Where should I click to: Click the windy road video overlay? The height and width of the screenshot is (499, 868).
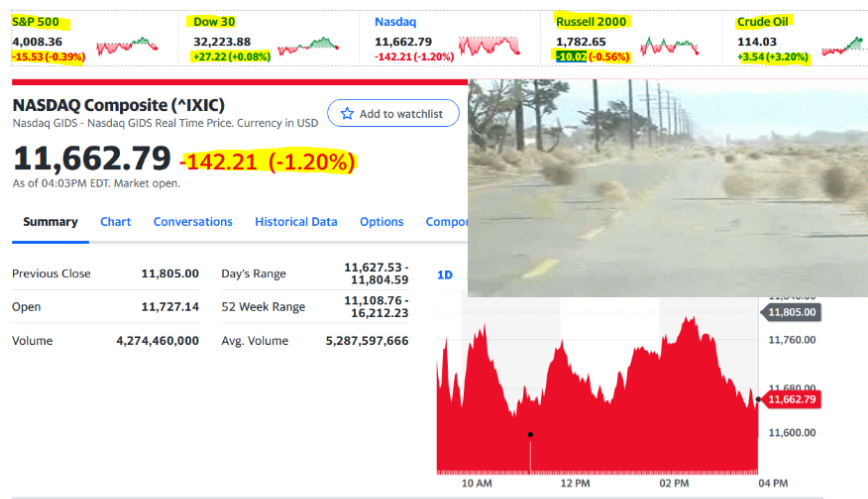pos(668,188)
